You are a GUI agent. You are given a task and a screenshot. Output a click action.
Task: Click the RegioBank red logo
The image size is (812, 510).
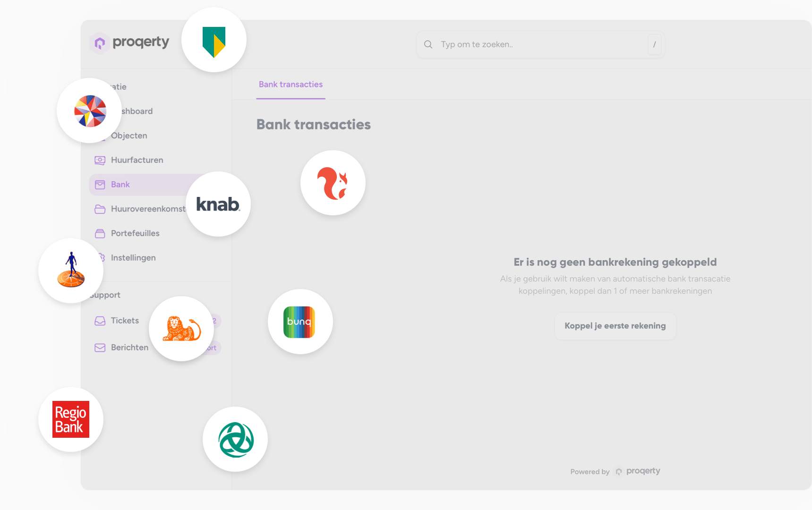point(71,419)
